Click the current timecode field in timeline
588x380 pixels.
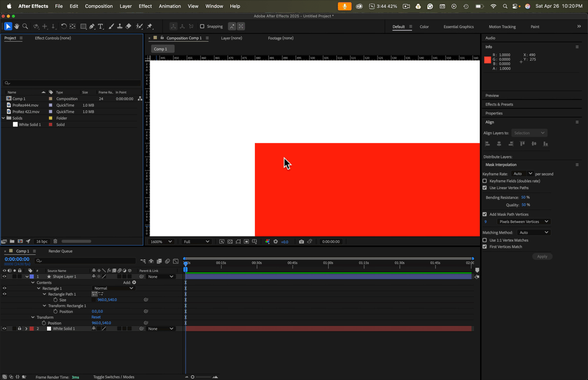click(x=17, y=259)
